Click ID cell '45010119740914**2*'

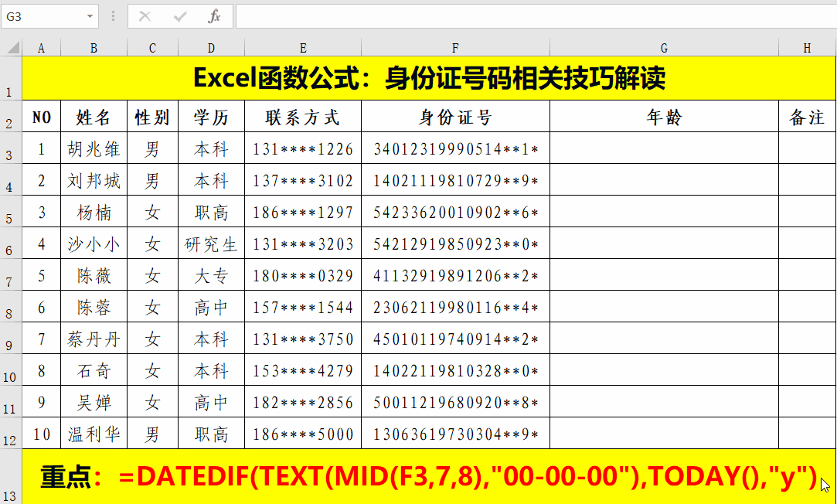455,339
